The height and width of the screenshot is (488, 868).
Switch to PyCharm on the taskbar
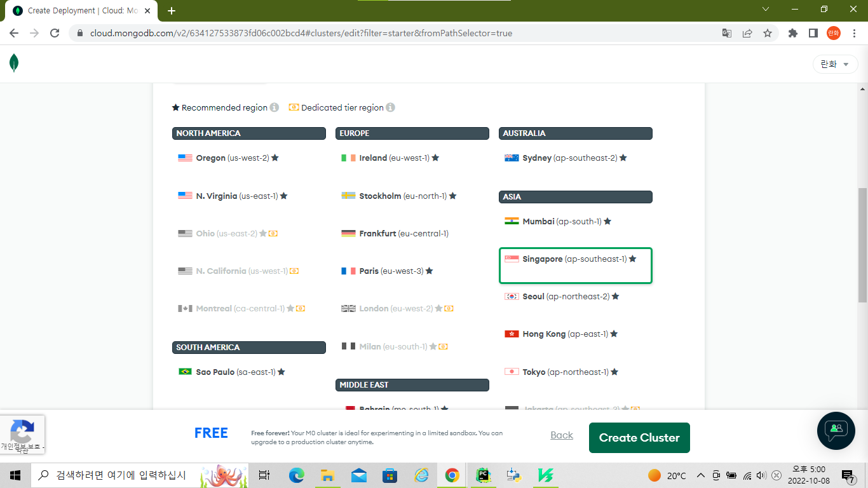pyautogui.click(x=483, y=475)
